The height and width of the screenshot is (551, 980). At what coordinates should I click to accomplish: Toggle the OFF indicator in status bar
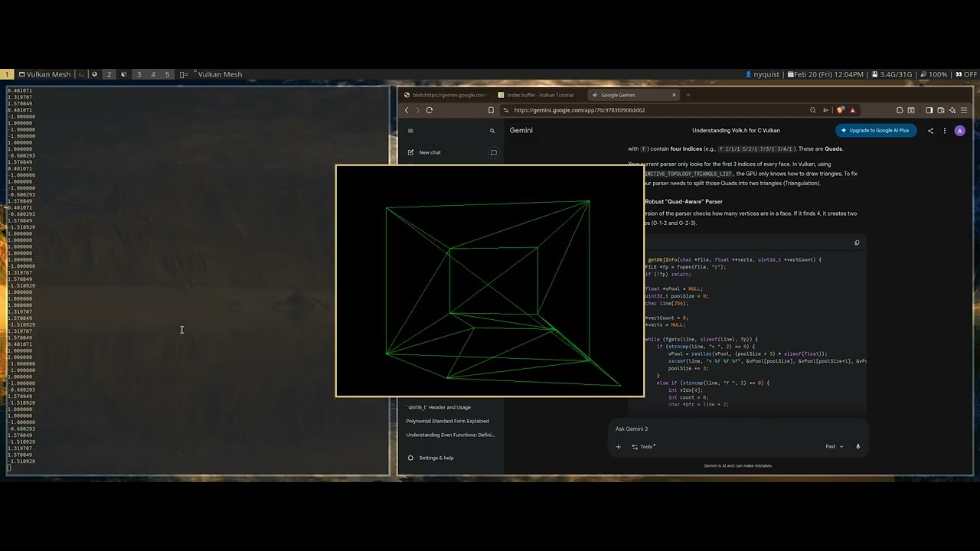coord(966,74)
